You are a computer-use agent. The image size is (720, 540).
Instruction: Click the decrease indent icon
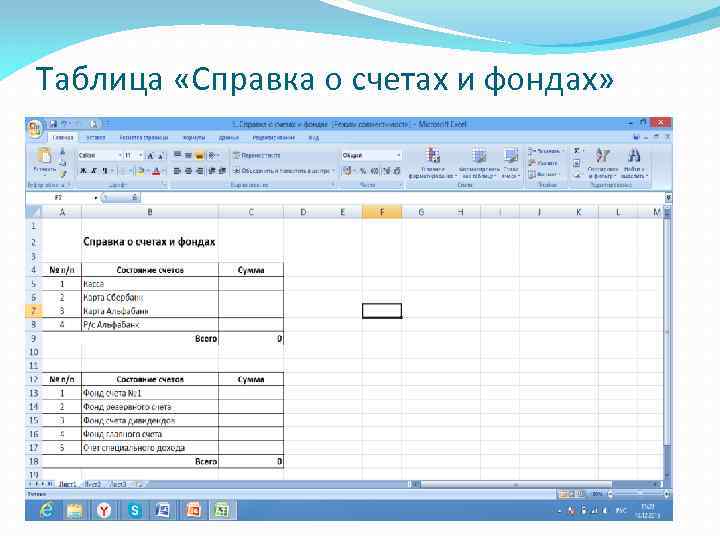(212, 171)
